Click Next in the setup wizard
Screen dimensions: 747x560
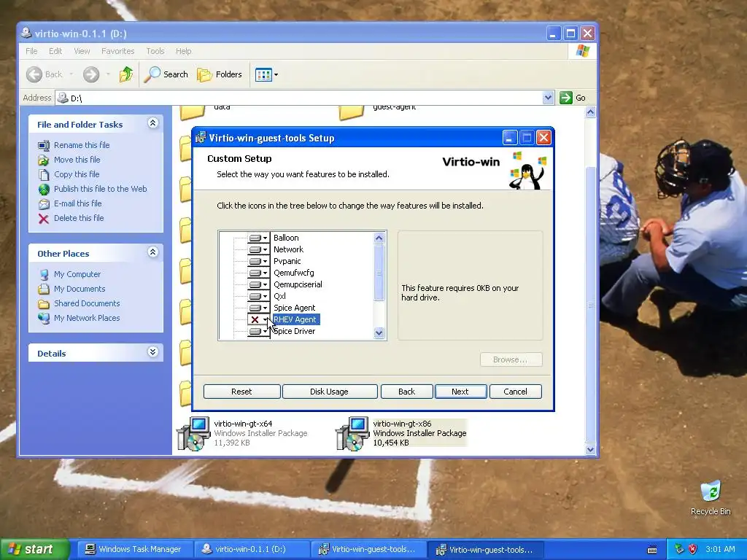(460, 392)
